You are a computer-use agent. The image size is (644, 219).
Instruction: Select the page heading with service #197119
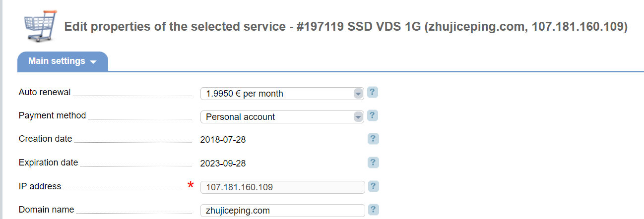pyautogui.click(x=346, y=27)
